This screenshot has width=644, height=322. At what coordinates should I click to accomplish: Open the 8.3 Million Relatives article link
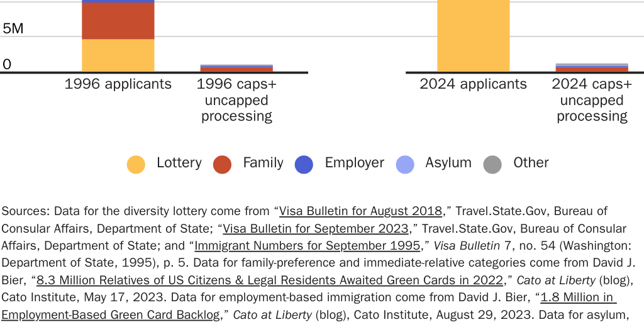tap(270, 279)
